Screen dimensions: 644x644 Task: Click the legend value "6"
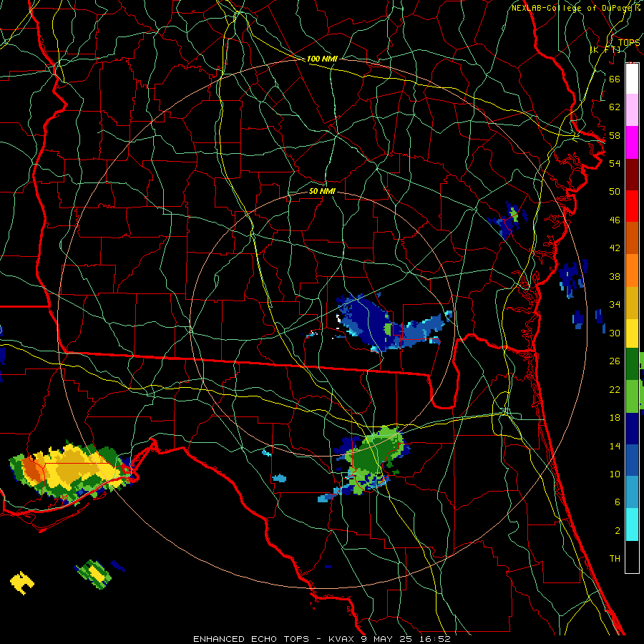click(618, 502)
